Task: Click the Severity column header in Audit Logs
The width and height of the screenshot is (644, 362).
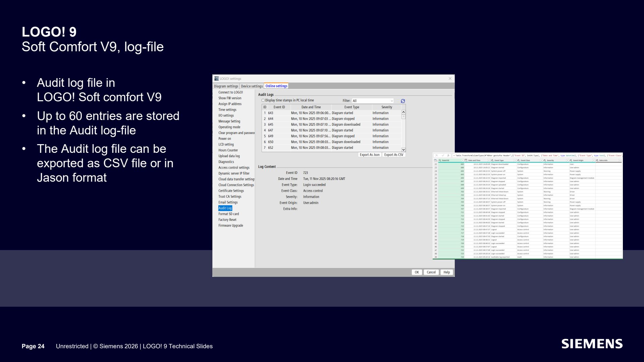Action: coord(386,107)
